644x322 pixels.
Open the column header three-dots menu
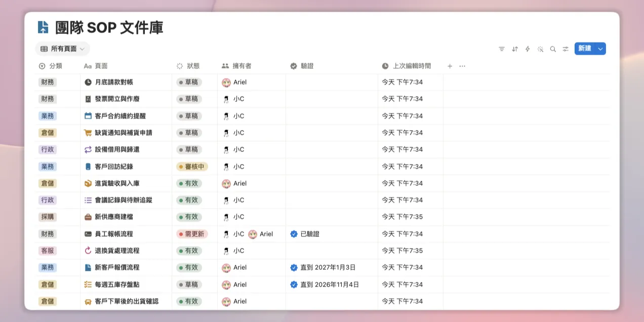pos(462,66)
